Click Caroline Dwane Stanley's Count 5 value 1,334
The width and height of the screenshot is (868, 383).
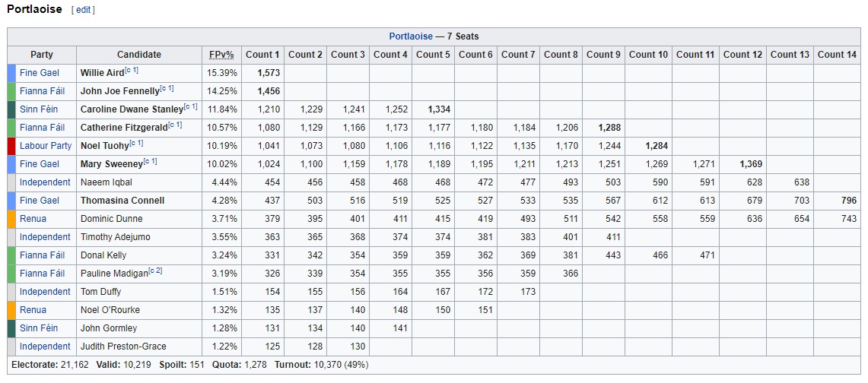coord(440,109)
